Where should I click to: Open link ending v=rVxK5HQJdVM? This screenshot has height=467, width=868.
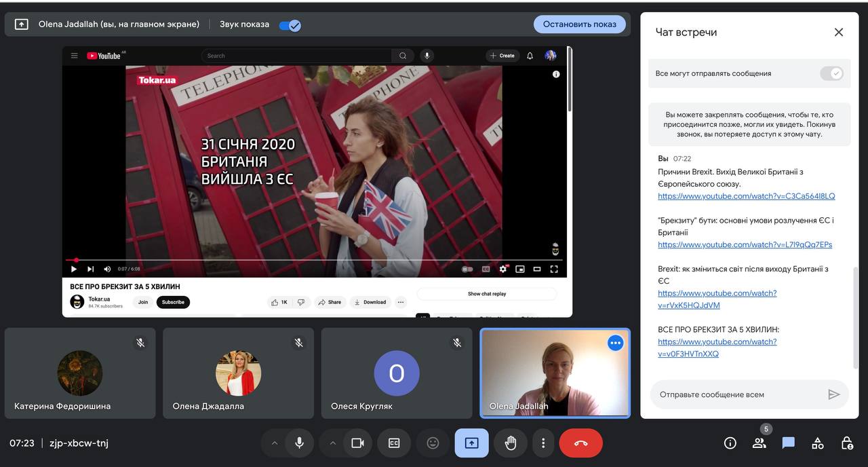pos(717,299)
